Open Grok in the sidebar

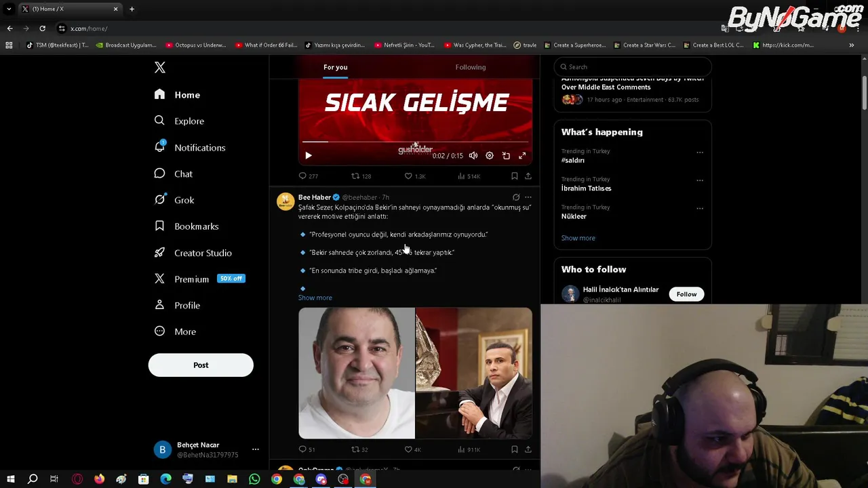tap(174, 200)
